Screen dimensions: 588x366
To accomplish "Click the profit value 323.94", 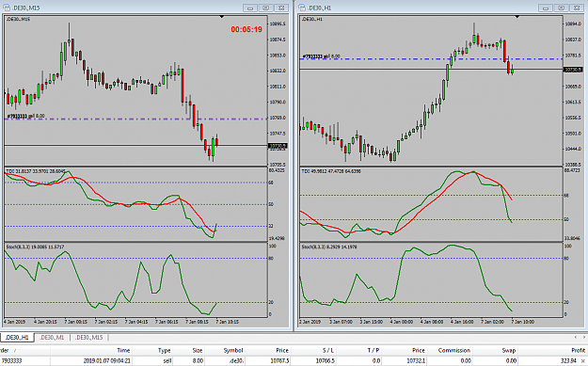I will click(568, 360).
